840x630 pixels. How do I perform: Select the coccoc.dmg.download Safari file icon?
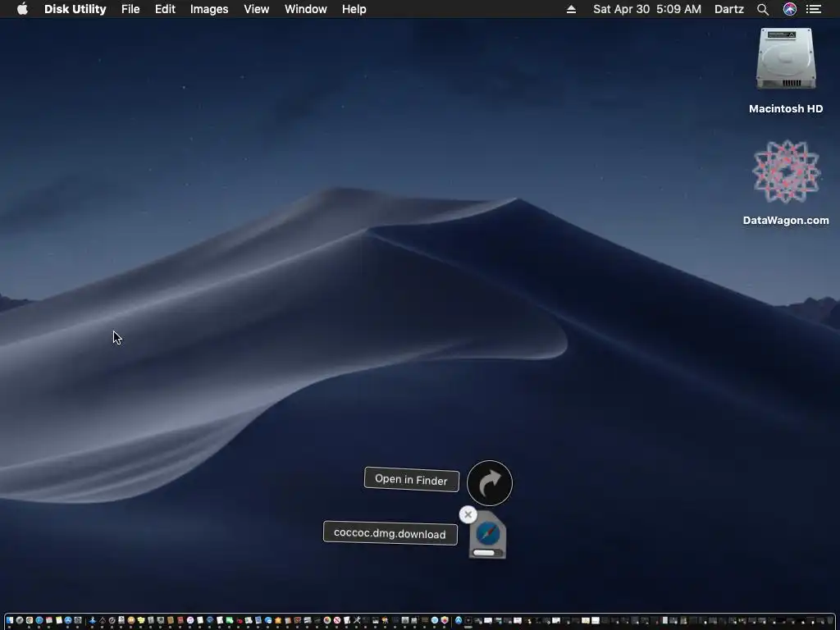pos(487,535)
